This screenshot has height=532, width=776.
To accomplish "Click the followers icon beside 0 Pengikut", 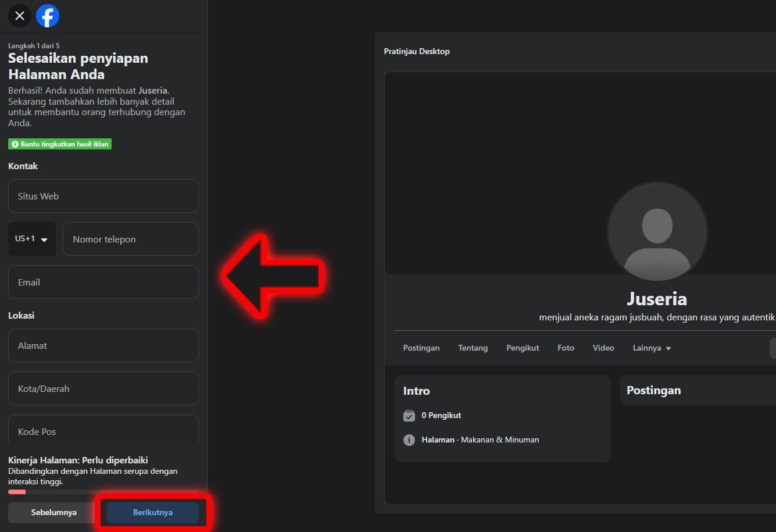I will pyautogui.click(x=409, y=416).
